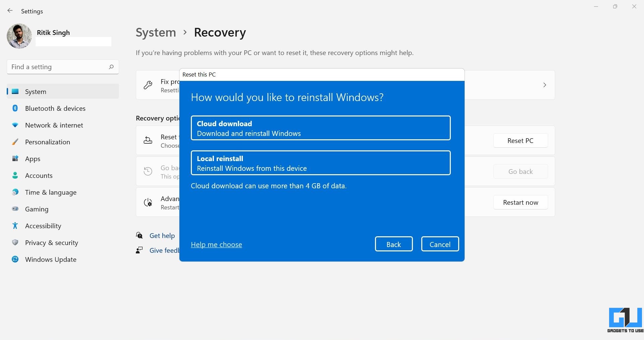This screenshot has width=644, height=340.
Task: Click the Advanced startup icon
Action: (148, 202)
